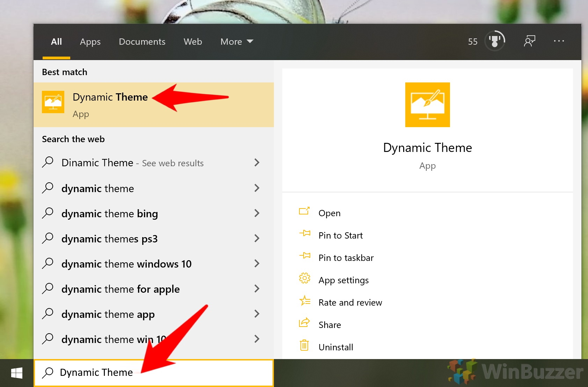Expand the dynamic theme bing chevron
Screen dimensions: 588x387
click(x=257, y=213)
